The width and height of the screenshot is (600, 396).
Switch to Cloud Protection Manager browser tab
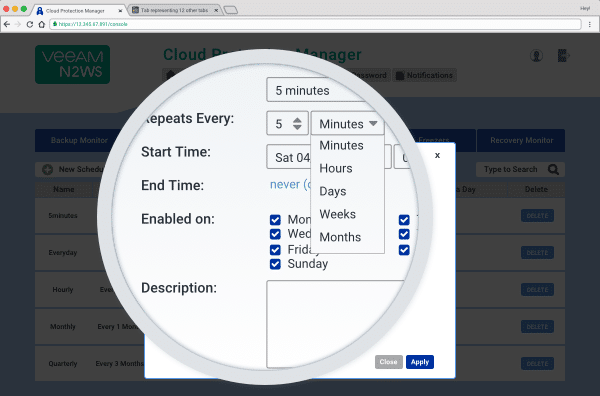pyautogui.click(x=79, y=11)
